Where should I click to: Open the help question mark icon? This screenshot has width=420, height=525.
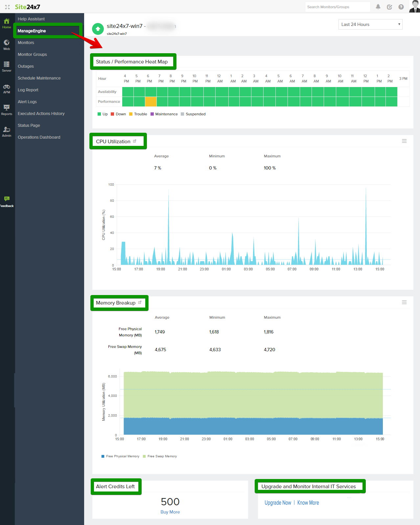[x=401, y=7]
